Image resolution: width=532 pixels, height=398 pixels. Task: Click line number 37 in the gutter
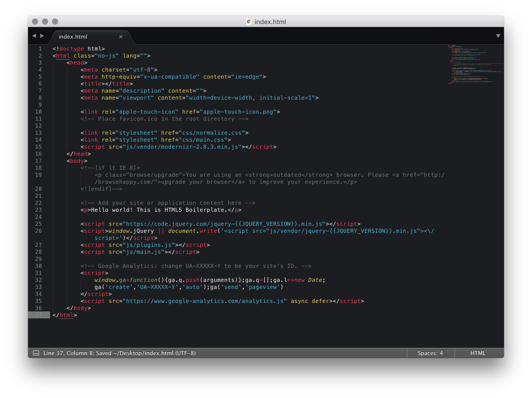[38, 315]
